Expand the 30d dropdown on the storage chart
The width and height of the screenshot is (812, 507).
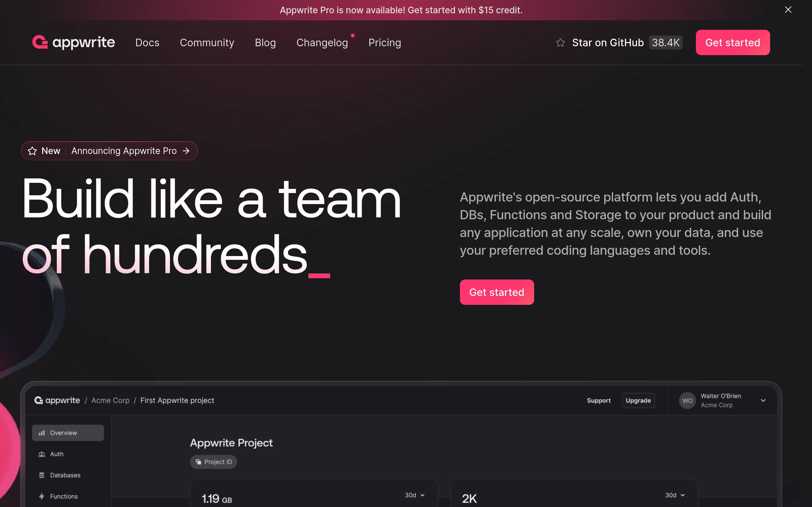tap(414, 495)
